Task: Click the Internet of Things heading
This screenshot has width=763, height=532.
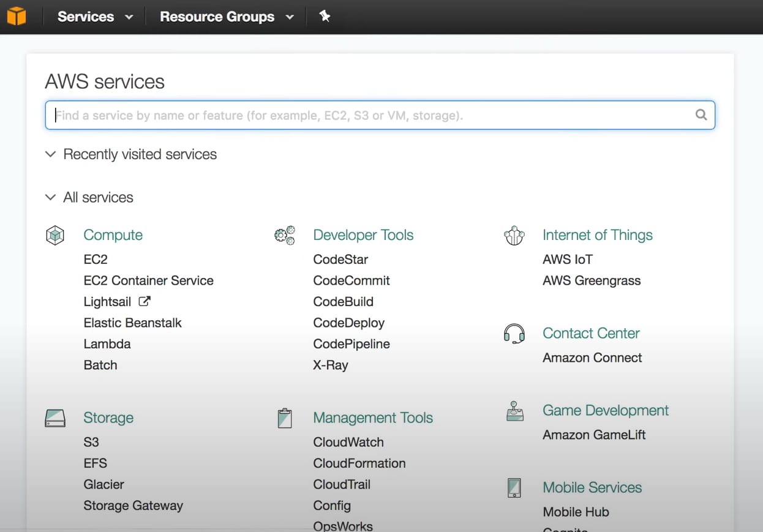Action: coord(598,235)
